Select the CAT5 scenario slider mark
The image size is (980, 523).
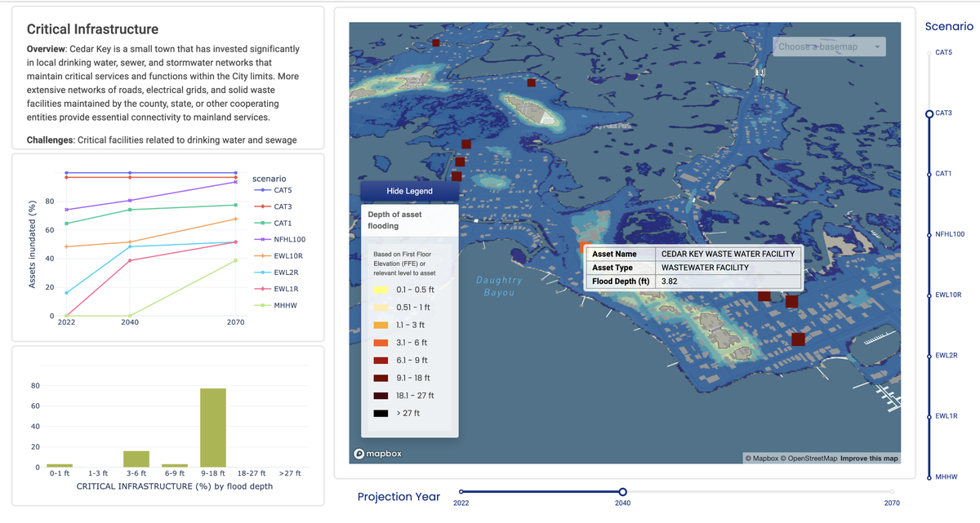click(929, 53)
